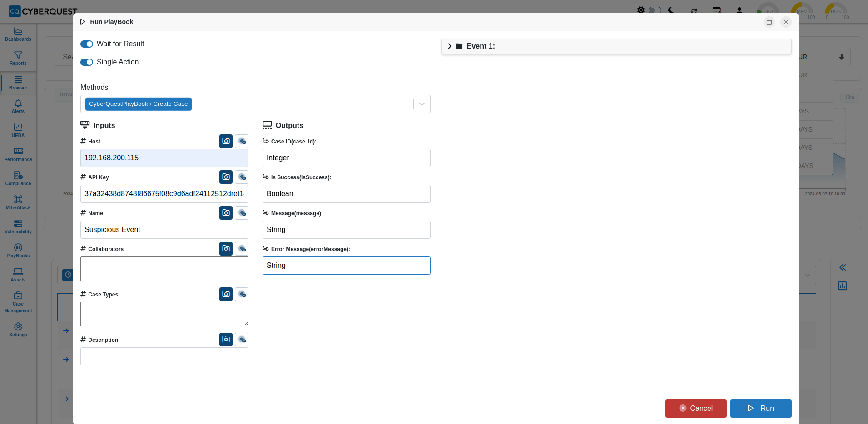Open the background dropdown near the right panel

click(807, 275)
